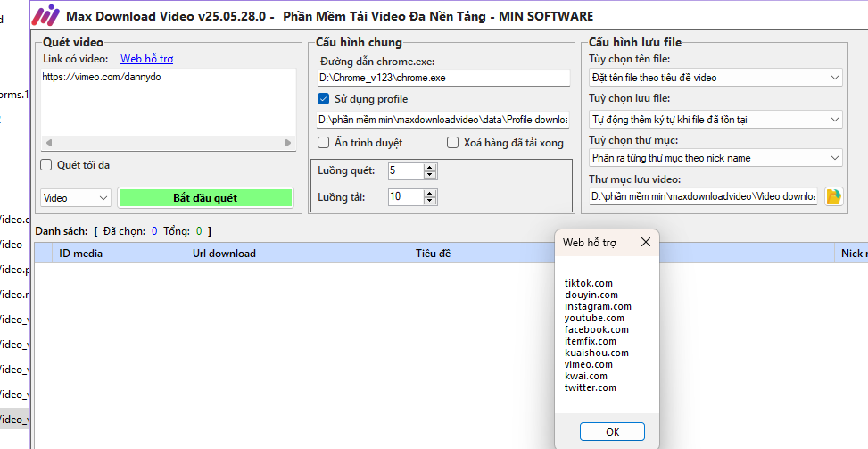This screenshot has width=868, height=449.
Task: Click OK in the Web hỗ trợ dialog
Action: pos(611,432)
